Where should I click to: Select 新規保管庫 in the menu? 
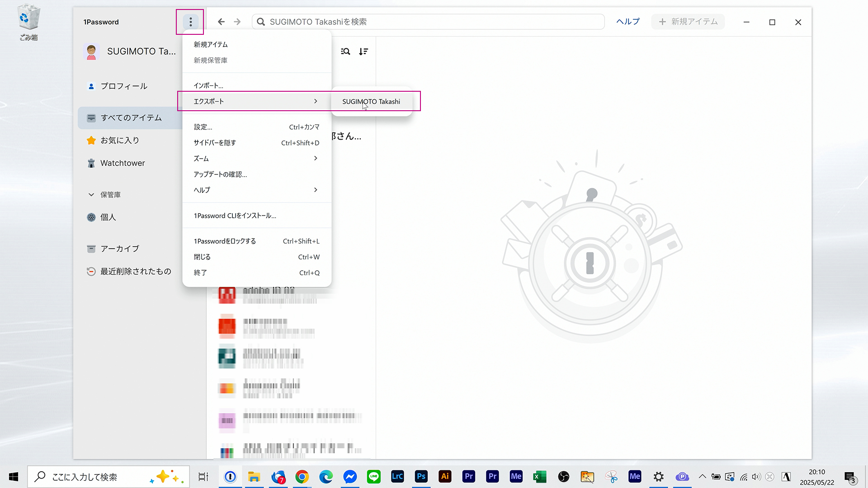click(x=257, y=60)
